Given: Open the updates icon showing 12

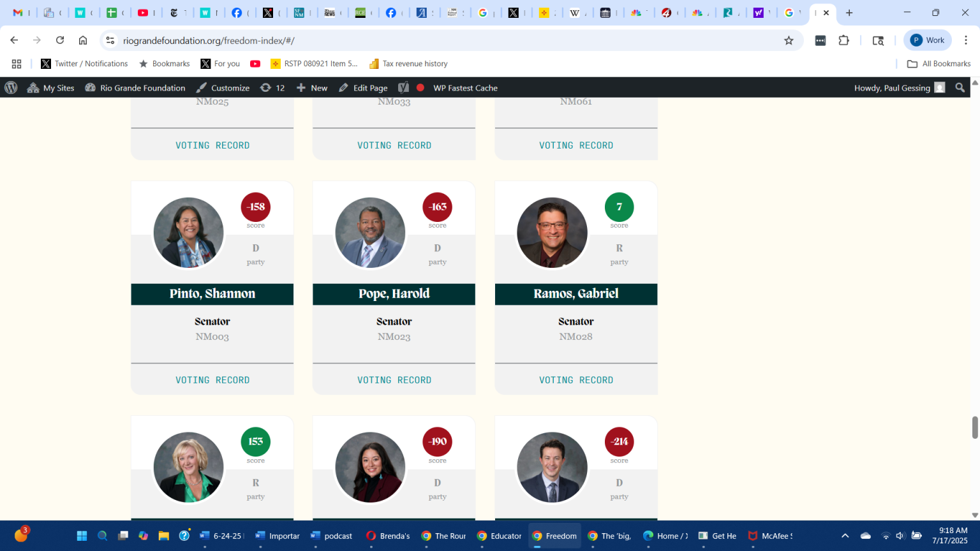Looking at the screenshot, I should point(272,88).
